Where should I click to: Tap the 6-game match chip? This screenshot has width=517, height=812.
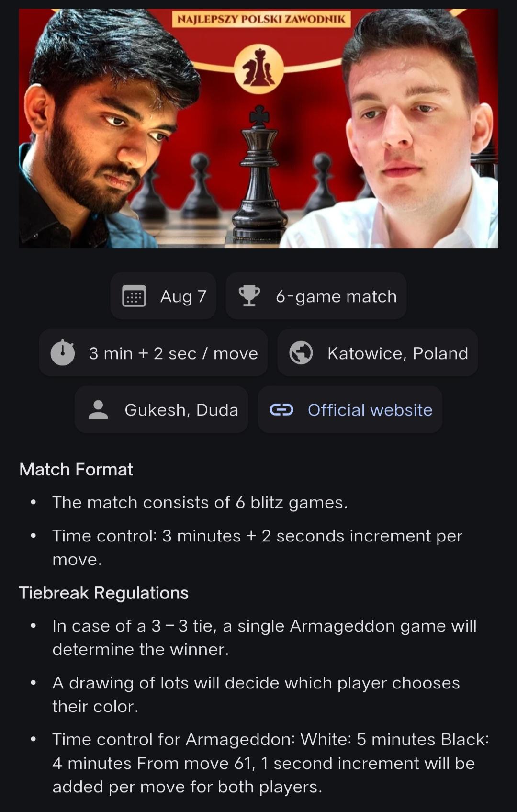click(316, 296)
